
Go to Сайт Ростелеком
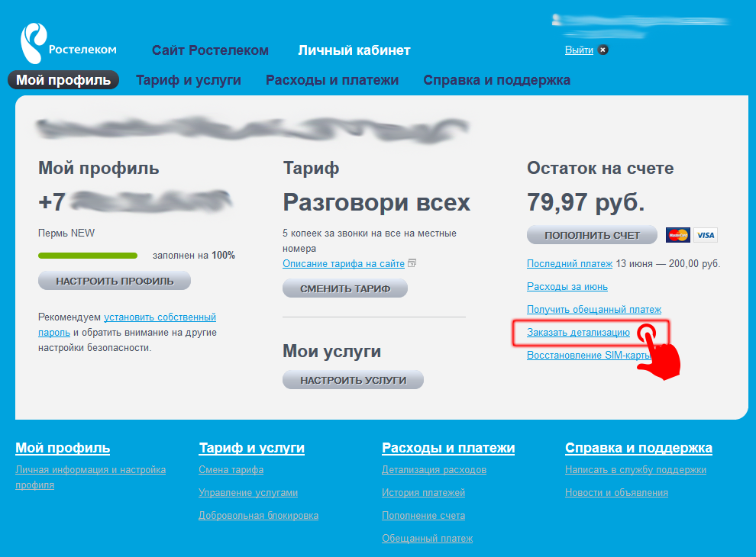[x=210, y=50]
